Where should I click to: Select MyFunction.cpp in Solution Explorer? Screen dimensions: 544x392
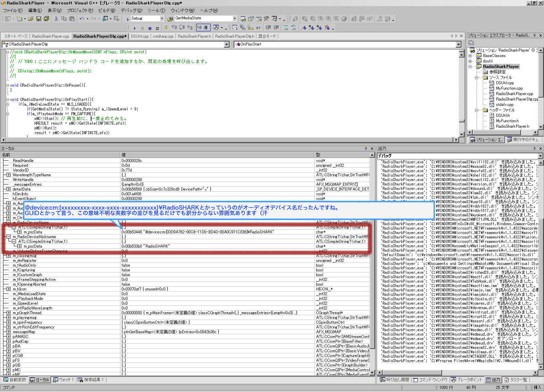coord(509,88)
